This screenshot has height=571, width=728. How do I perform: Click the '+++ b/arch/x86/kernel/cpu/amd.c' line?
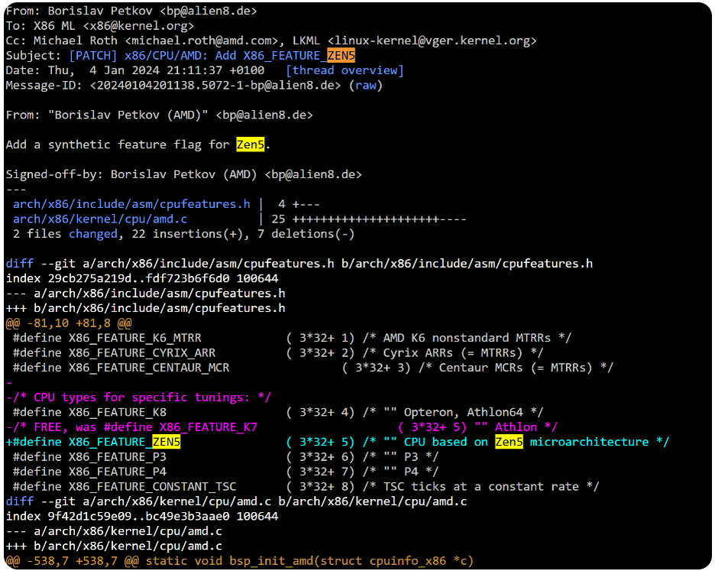click(114, 547)
